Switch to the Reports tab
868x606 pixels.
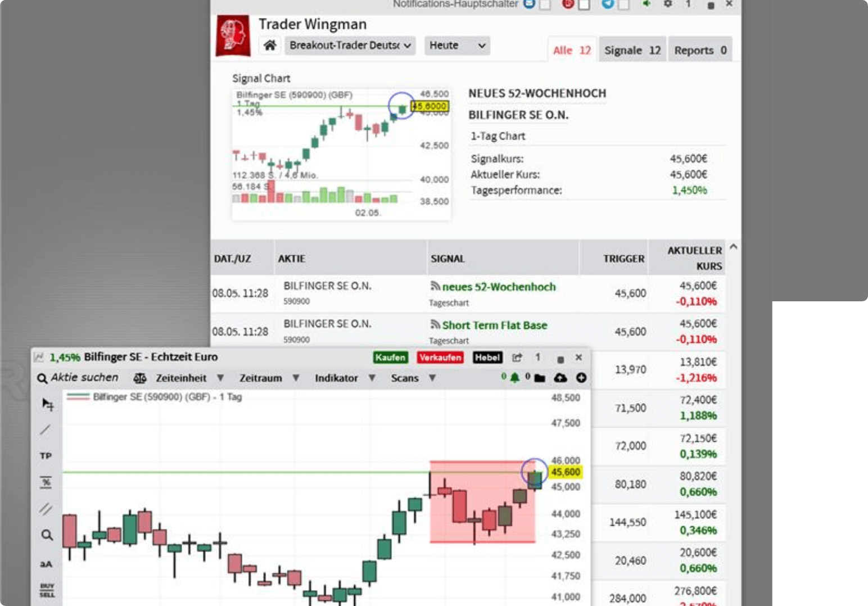point(700,50)
